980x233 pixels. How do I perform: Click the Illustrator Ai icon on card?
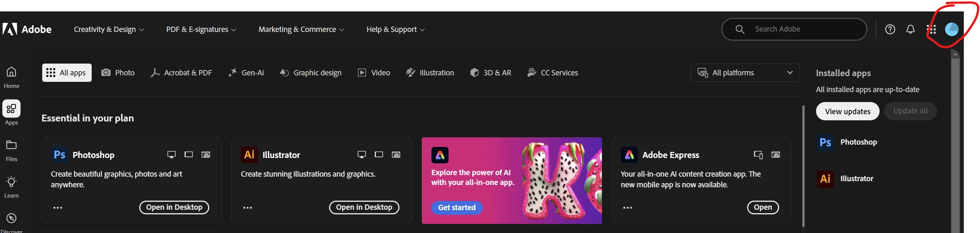click(249, 155)
